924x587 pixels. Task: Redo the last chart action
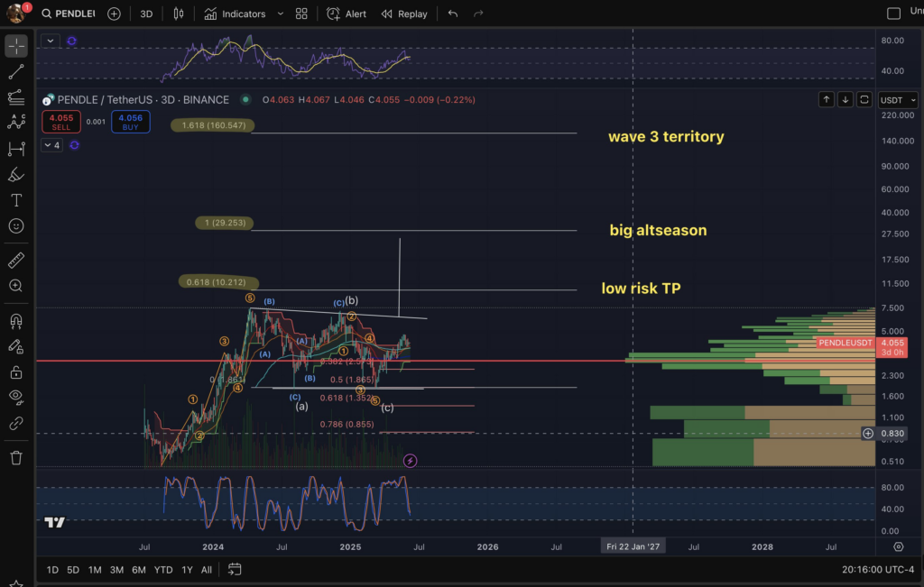click(478, 14)
